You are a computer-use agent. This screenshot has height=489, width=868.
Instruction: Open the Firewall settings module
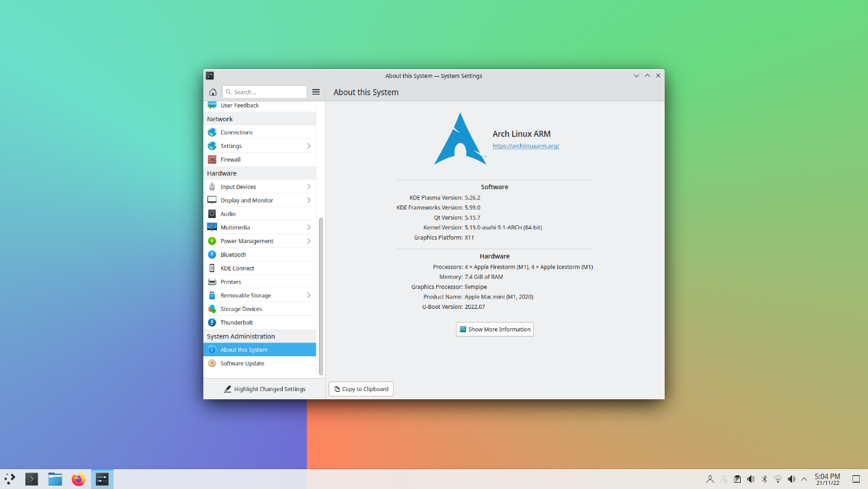260,160
